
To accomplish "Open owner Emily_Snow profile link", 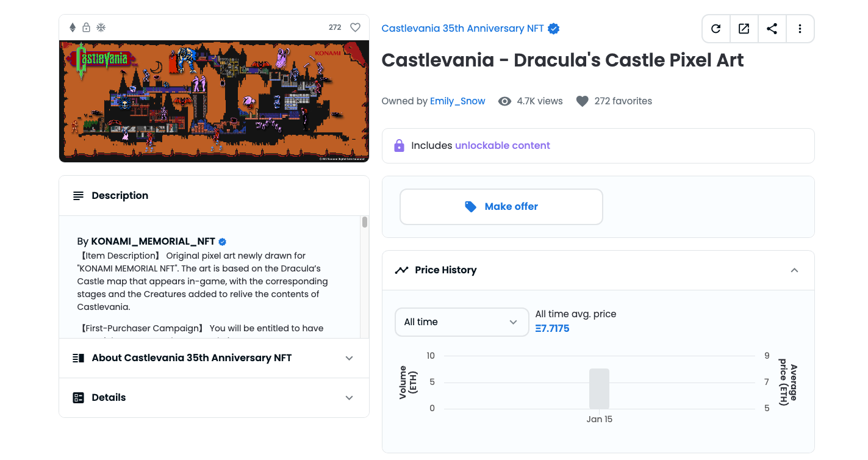I will click(x=457, y=101).
